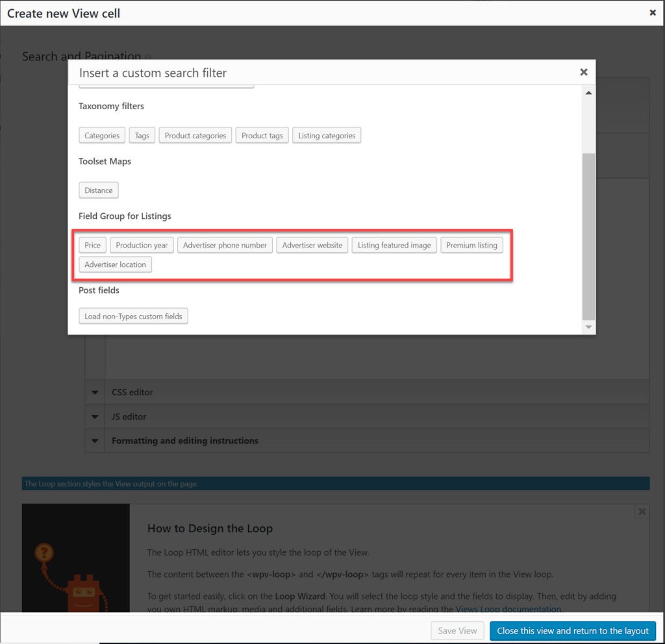This screenshot has width=665, height=644.
Task: Click the scrollbar down arrow in the dialog
Action: [x=588, y=327]
